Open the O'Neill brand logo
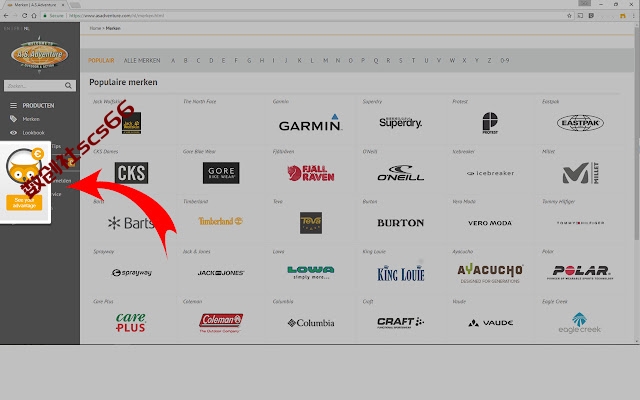Viewport: 640px width, 400px height. (x=400, y=173)
